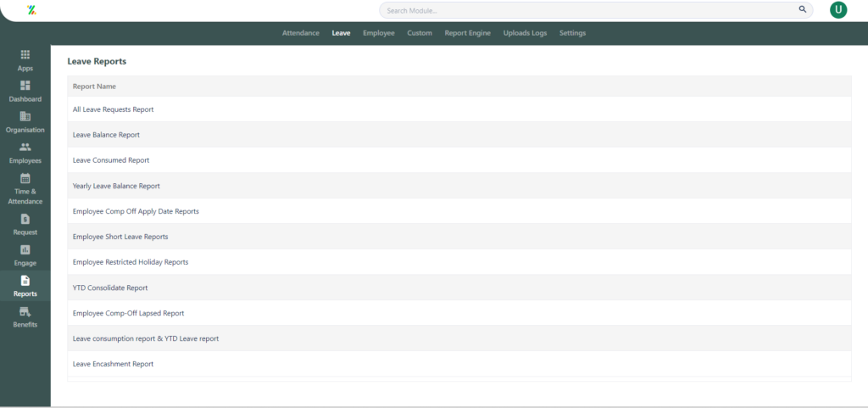Open Time & Attendance calendar icon
This screenshot has height=408, width=868.
point(25,178)
